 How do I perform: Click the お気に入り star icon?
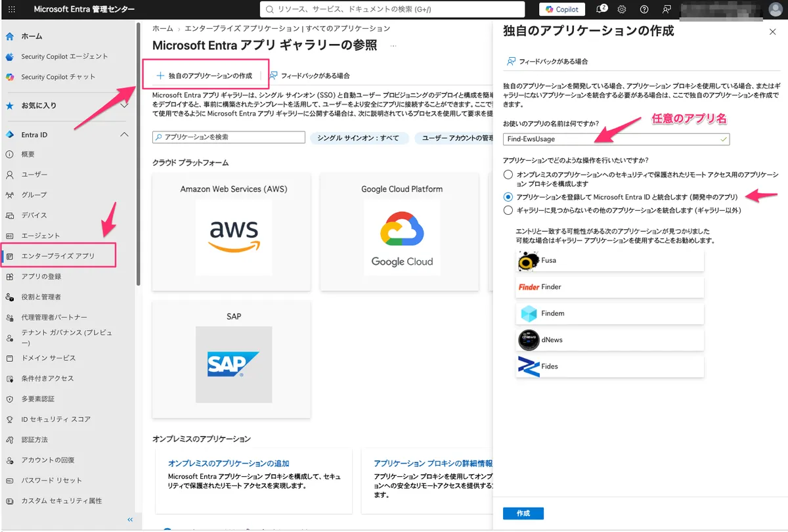[x=9, y=105]
